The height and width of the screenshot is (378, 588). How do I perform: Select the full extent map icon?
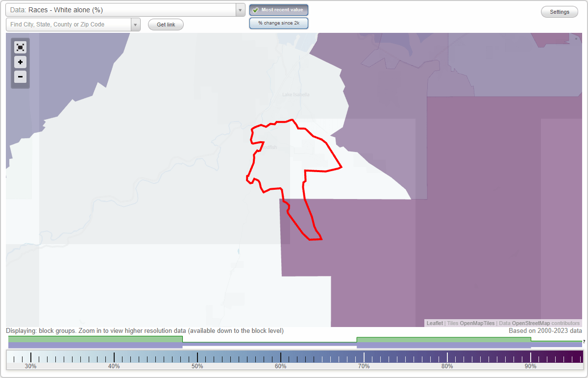point(20,47)
